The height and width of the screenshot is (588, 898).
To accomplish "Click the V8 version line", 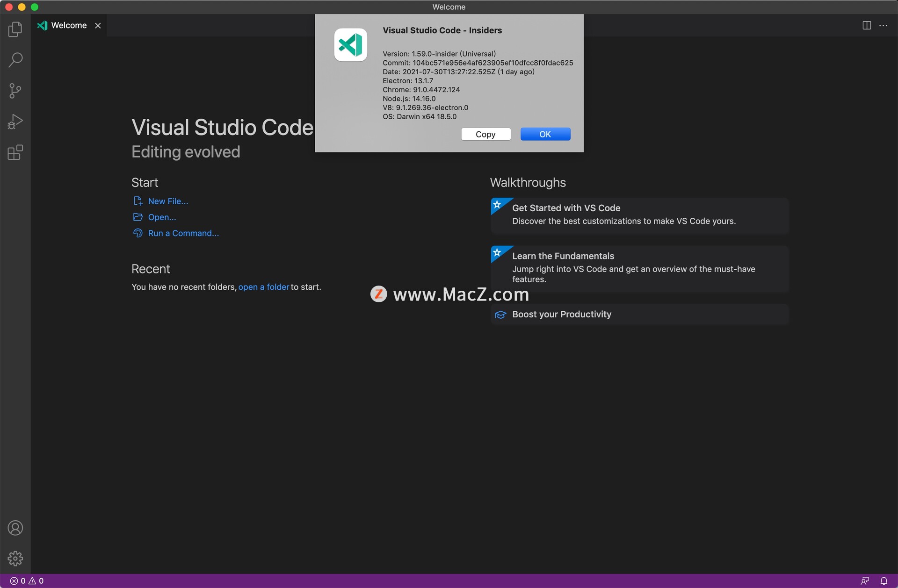I will coord(425,108).
